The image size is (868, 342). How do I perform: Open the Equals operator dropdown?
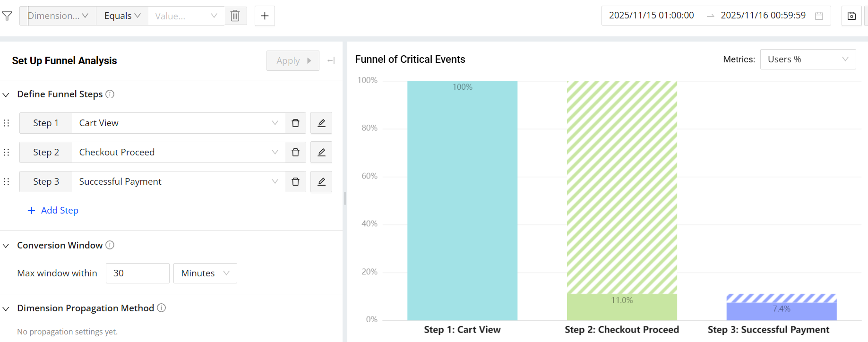(122, 16)
